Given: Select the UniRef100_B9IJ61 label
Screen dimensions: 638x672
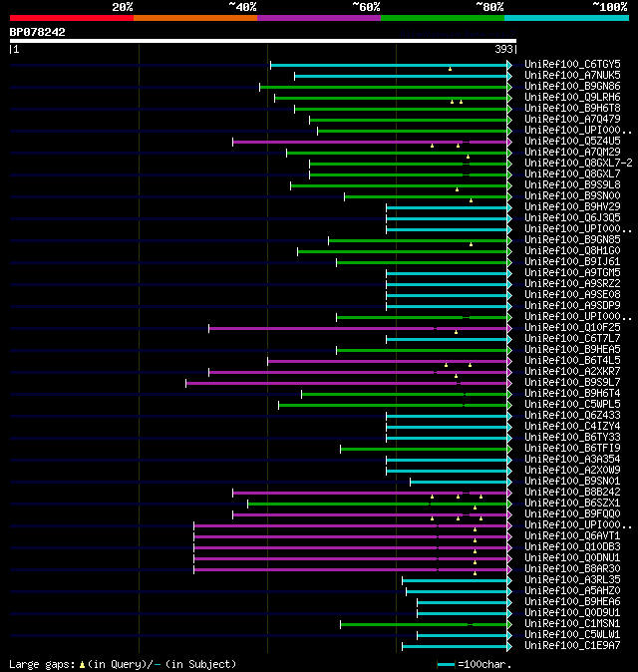Looking at the screenshot, I should pos(572,261).
